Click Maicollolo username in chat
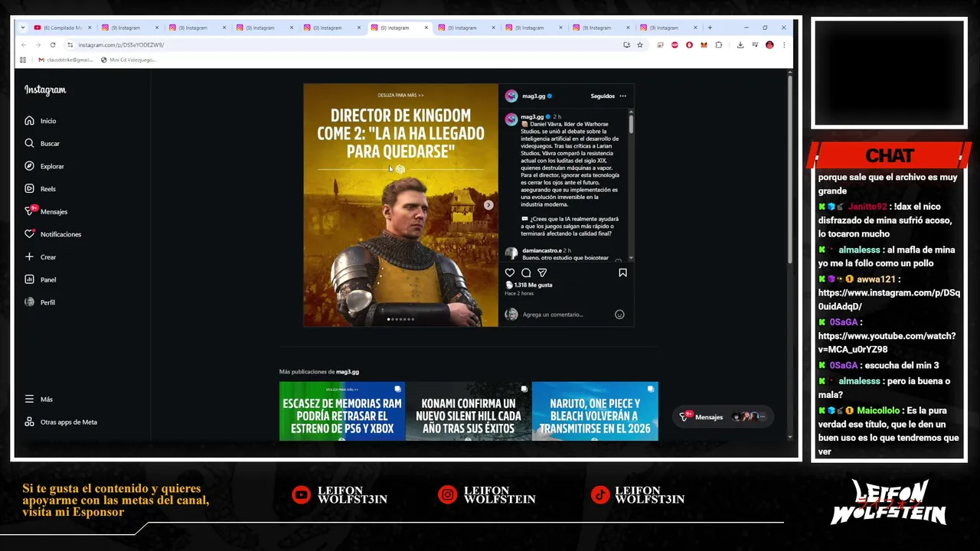 [880, 411]
